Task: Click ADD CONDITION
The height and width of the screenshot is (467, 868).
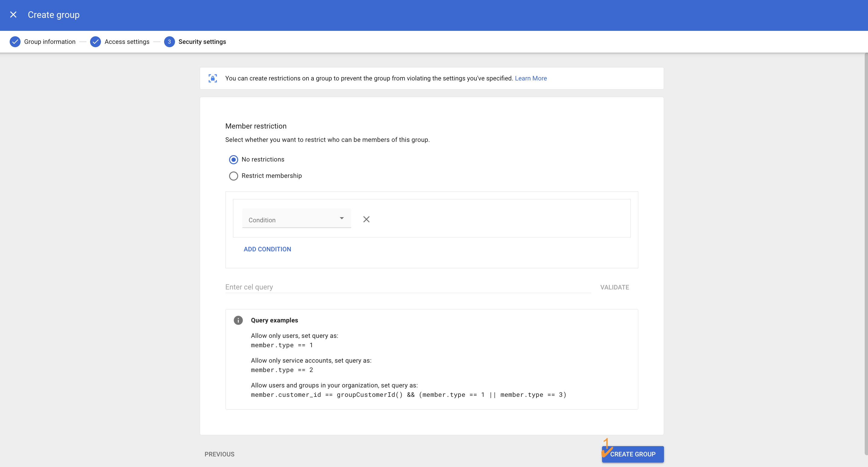Action: click(267, 249)
